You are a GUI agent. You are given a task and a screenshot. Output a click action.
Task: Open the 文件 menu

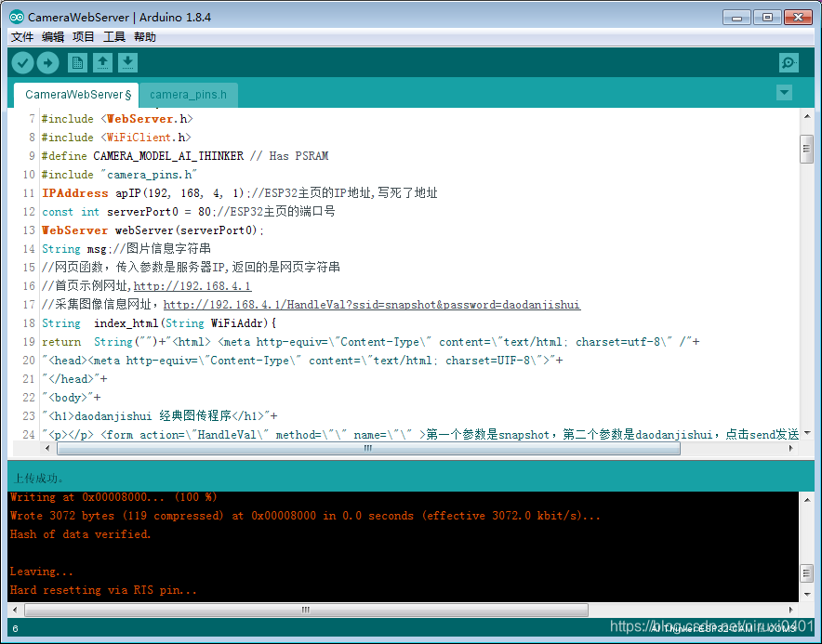click(x=22, y=36)
